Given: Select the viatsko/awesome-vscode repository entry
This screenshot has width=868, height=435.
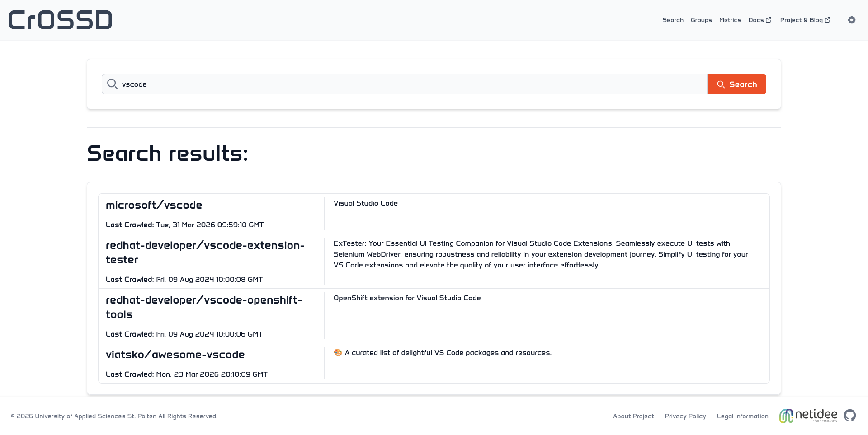Looking at the screenshot, I should [x=175, y=355].
